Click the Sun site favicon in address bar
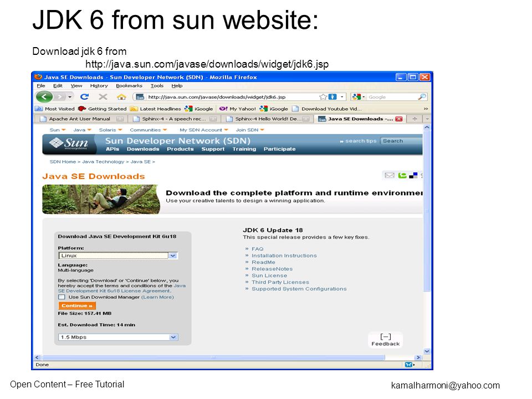 140,97
